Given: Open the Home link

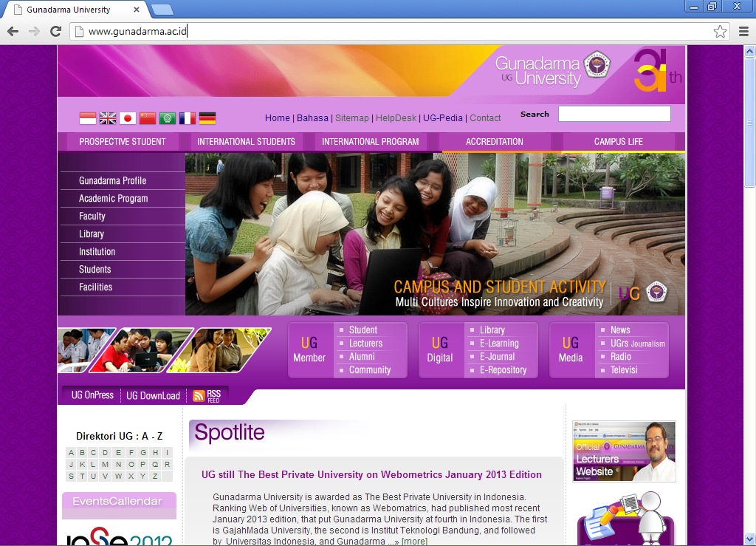Looking at the screenshot, I should [x=278, y=118].
